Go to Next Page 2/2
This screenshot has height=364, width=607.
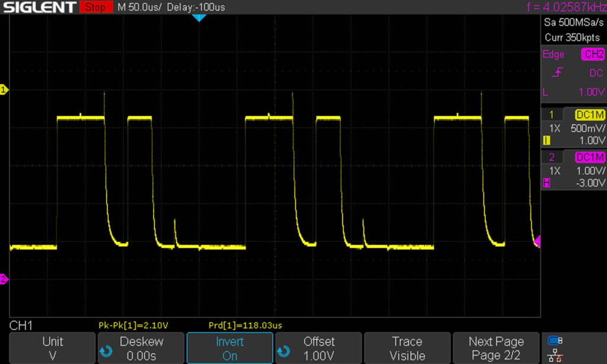pos(496,348)
